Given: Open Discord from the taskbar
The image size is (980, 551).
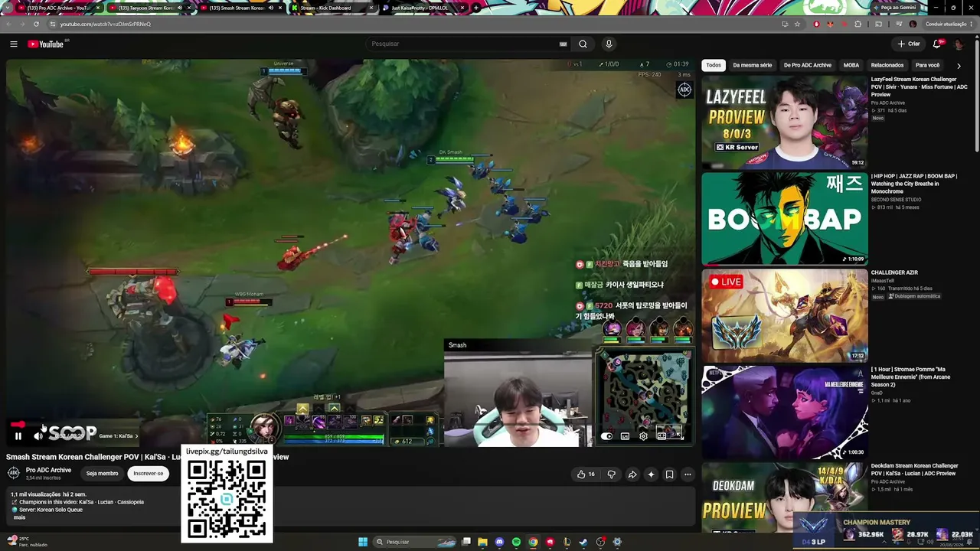Looking at the screenshot, I should (x=499, y=542).
